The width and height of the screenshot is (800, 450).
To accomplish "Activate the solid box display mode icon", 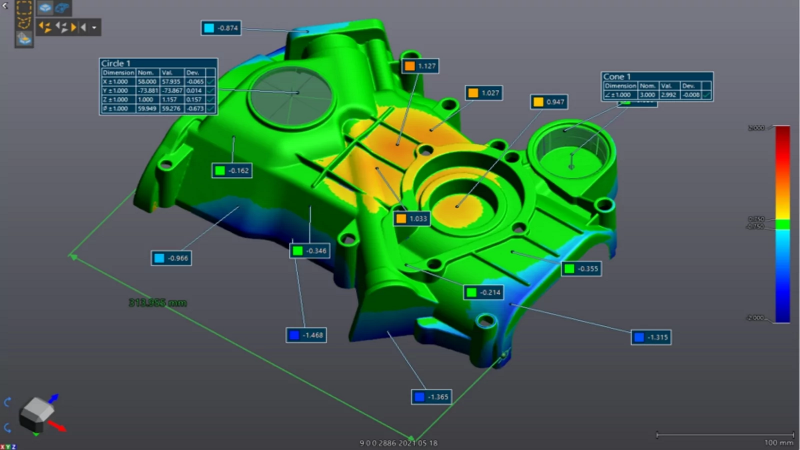I will pyautogui.click(x=45, y=7).
